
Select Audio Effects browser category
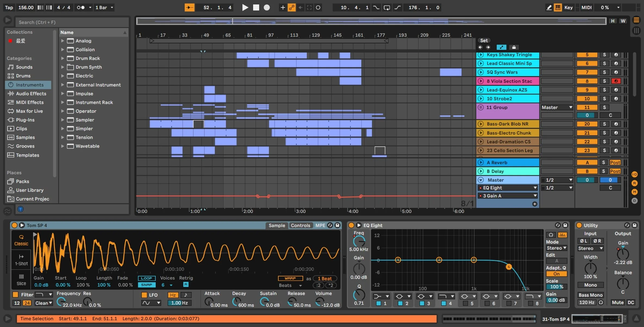click(31, 93)
